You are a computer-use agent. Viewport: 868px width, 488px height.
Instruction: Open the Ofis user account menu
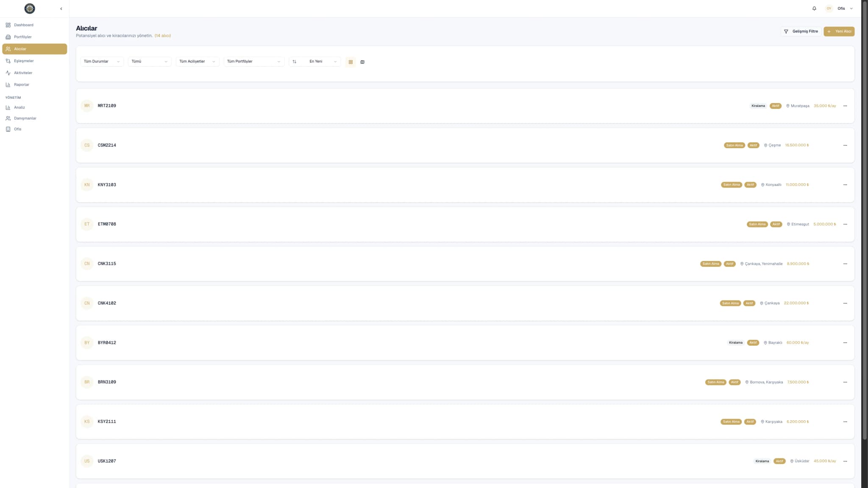(839, 8)
